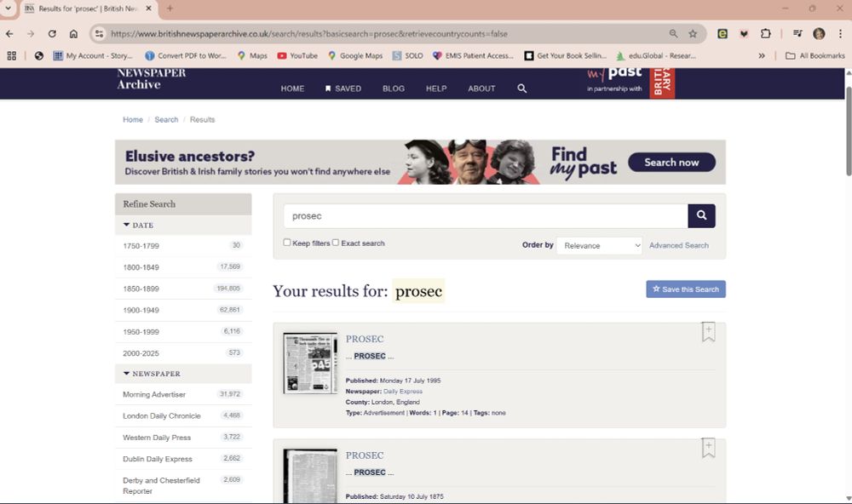Screen dimensions: 852x504
Task: Open the EMIS Patient Access bookmark
Action: pos(473,55)
